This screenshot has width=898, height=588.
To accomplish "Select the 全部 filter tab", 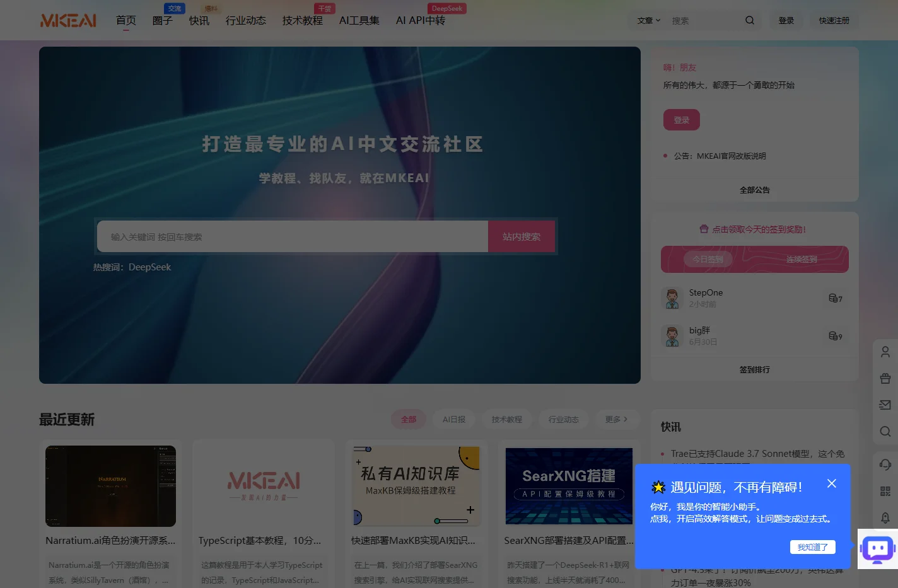I will [x=409, y=419].
